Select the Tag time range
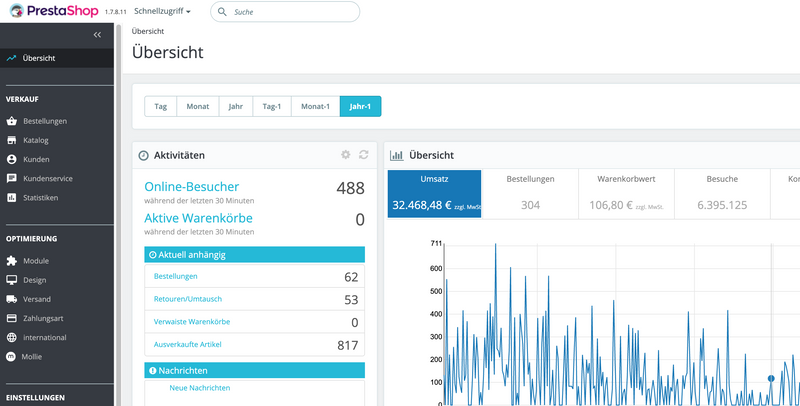 [x=161, y=106]
